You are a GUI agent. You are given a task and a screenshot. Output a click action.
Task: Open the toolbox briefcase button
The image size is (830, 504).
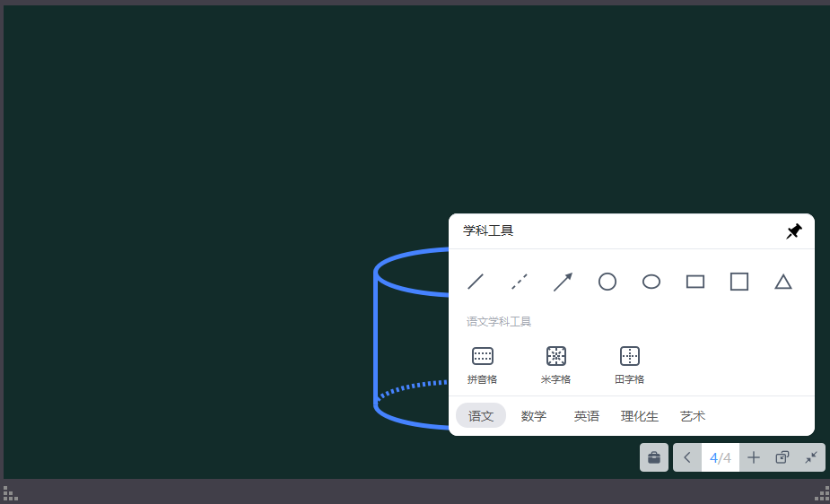[x=654, y=457]
